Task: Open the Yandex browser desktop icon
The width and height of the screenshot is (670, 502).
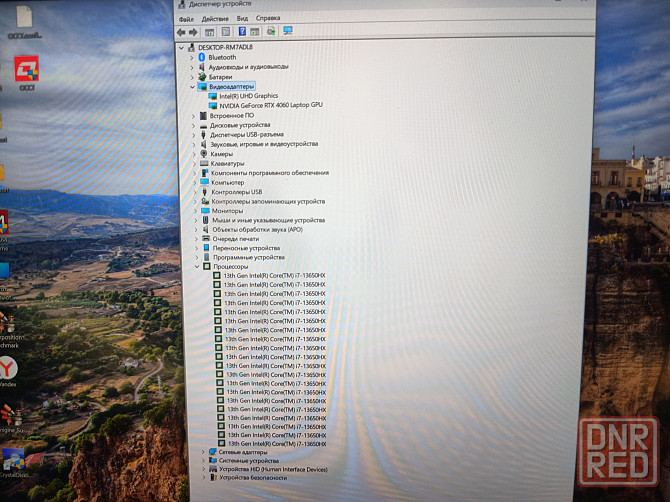Action: pyautogui.click(x=8, y=367)
